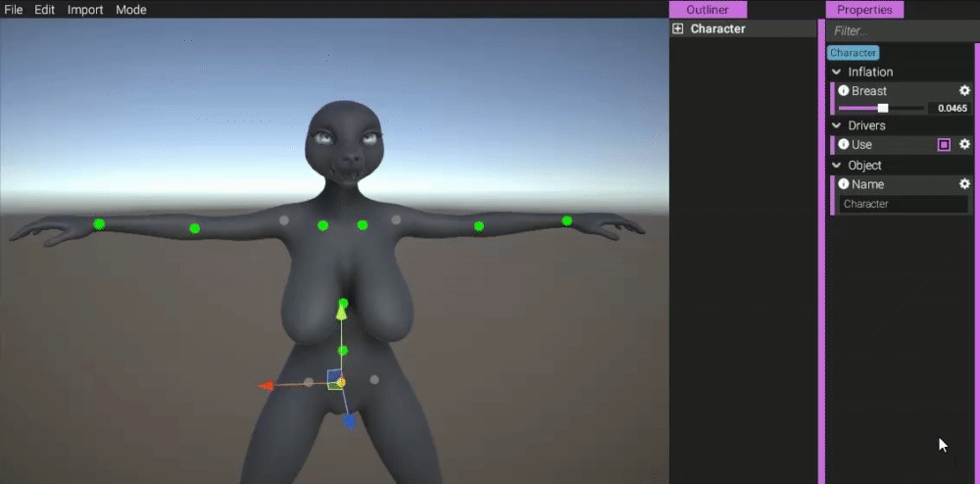Select the grey hip bone dot on the red arrow line
Screen dimensions: 980x484
[x=308, y=382]
